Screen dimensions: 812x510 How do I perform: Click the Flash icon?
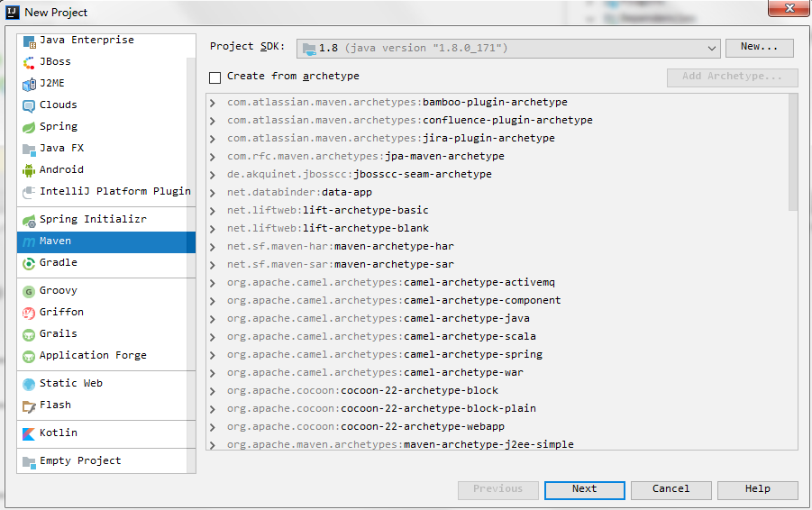click(29, 406)
